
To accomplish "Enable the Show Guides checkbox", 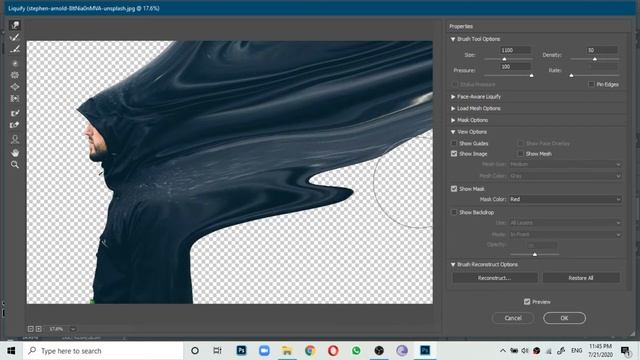I will 454,143.
